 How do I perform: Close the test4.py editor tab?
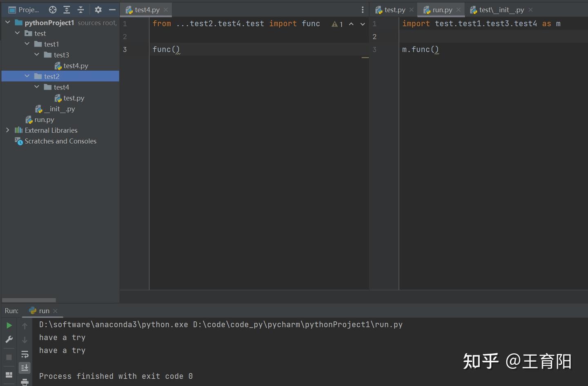point(166,10)
